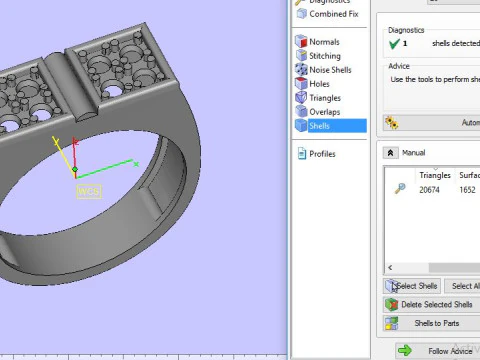The image size is (480, 360).
Task: Select the Overlaps fix category
Action: pyautogui.click(x=318, y=112)
